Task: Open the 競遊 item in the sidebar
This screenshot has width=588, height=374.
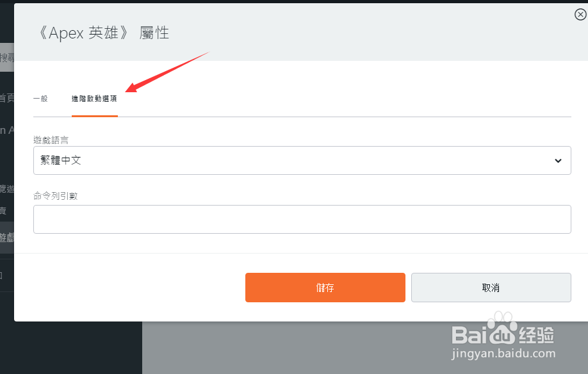Action: [x=7, y=189]
